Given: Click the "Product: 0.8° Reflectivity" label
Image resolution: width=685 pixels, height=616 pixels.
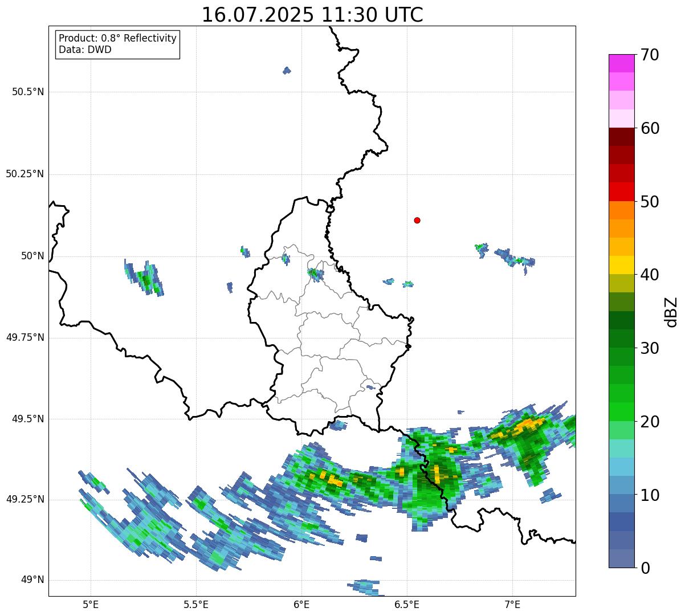Looking at the screenshot, I should pos(118,38).
